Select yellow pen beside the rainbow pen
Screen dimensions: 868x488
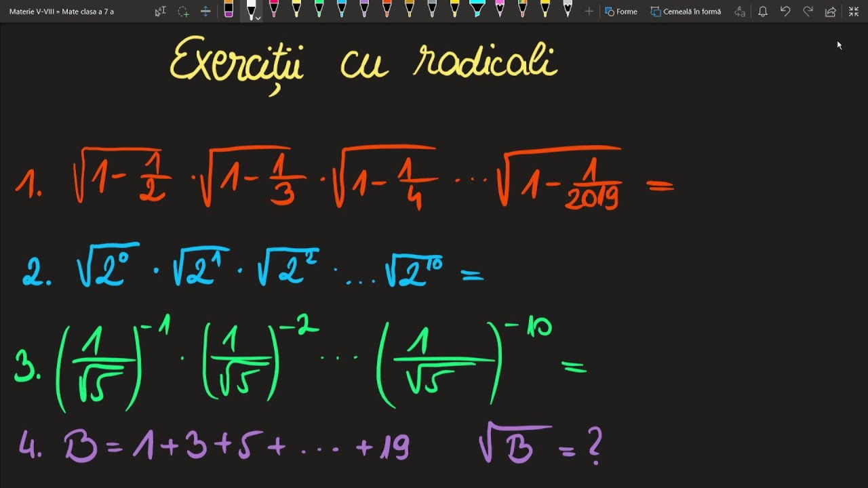coord(545,9)
